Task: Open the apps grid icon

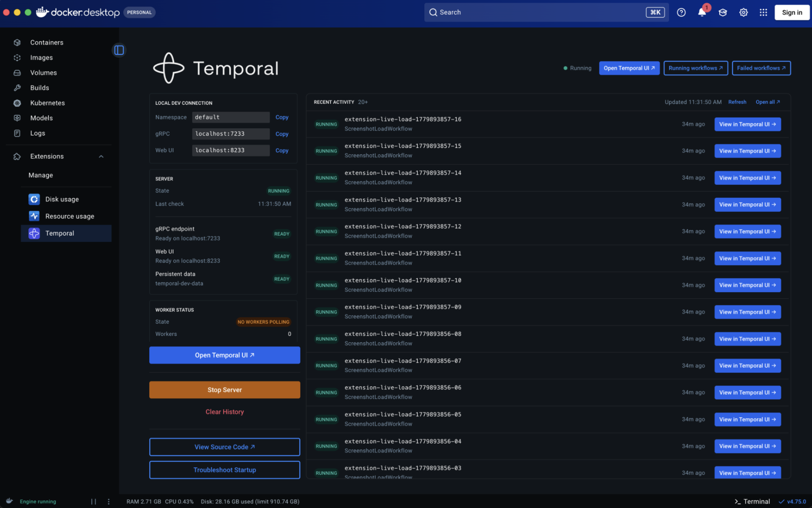Action: (x=764, y=12)
